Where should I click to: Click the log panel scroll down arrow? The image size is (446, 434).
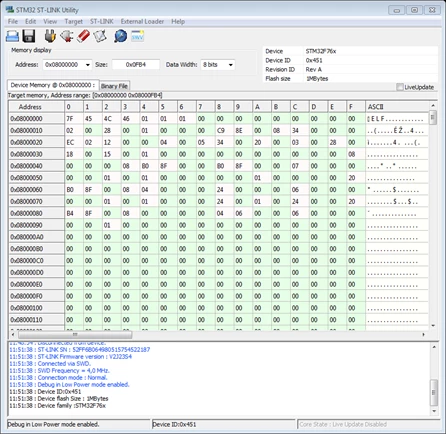coord(434,411)
